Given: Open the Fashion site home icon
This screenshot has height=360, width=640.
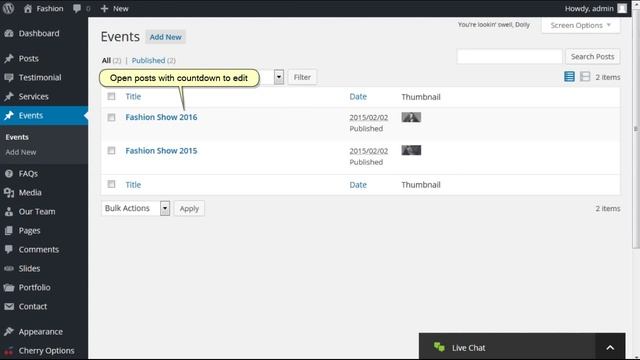Looking at the screenshot, I should click(x=28, y=8).
